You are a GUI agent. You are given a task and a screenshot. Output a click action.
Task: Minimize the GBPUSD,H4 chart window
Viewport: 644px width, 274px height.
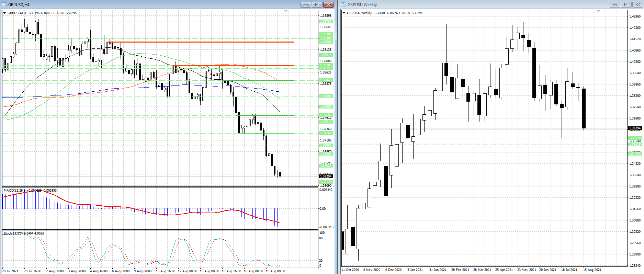pos(305,4)
